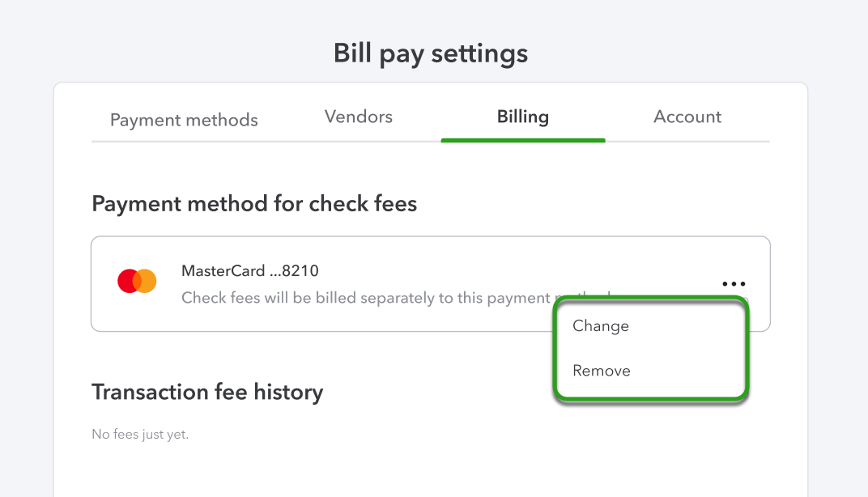Click the Transaction fee history heading
Screen dimensions: 868x497
207,392
